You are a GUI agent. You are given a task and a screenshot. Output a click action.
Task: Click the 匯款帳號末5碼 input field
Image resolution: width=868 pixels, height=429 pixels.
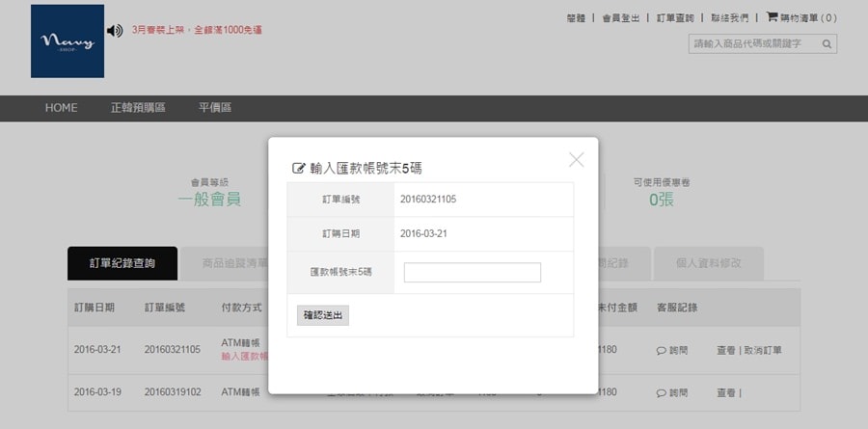coord(472,273)
